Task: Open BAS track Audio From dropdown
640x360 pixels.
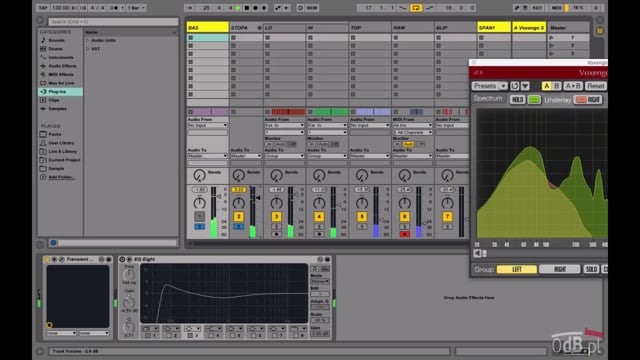Action: (x=207, y=125)
